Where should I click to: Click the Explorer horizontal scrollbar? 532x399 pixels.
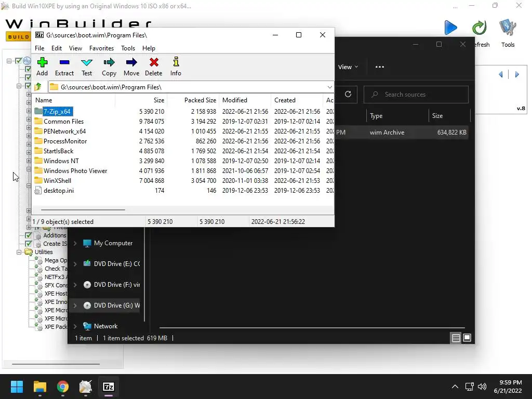(312, 328)
